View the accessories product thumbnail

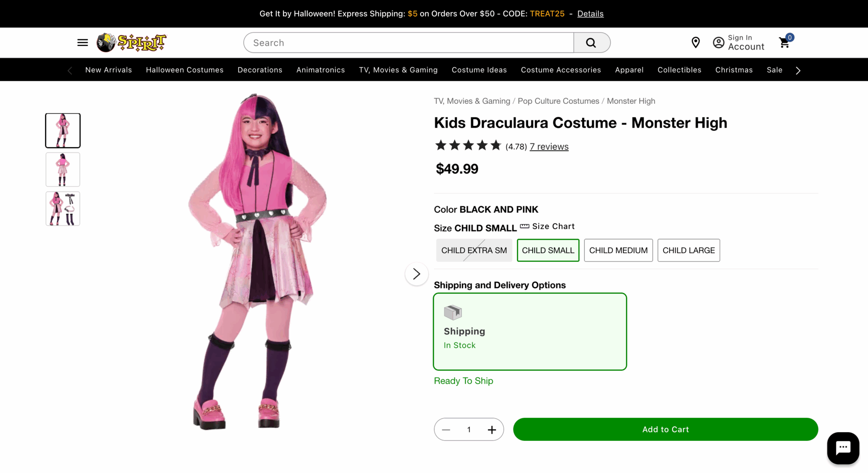(63, 208)
